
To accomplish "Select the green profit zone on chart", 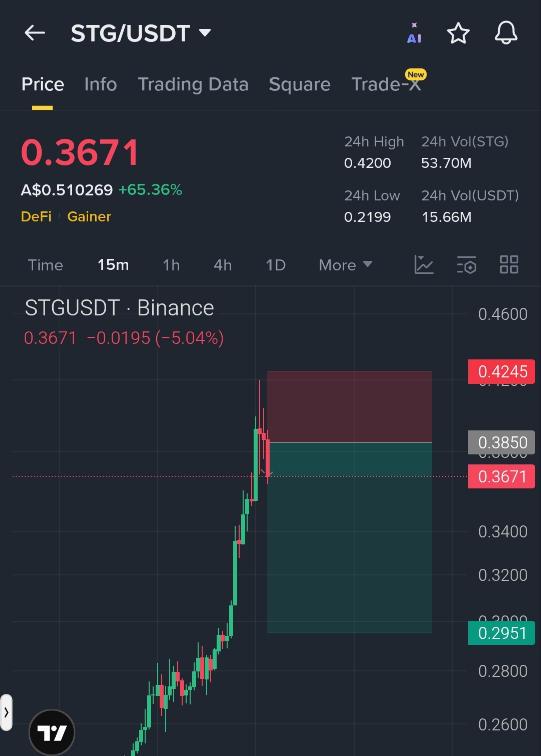I will [x=350, y=538].
